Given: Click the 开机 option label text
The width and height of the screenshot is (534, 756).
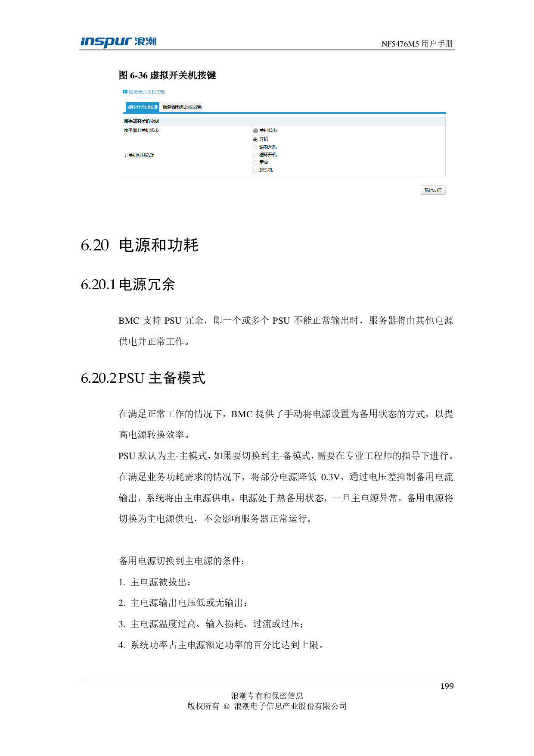Looking at the screenshot, I should 264,139.
